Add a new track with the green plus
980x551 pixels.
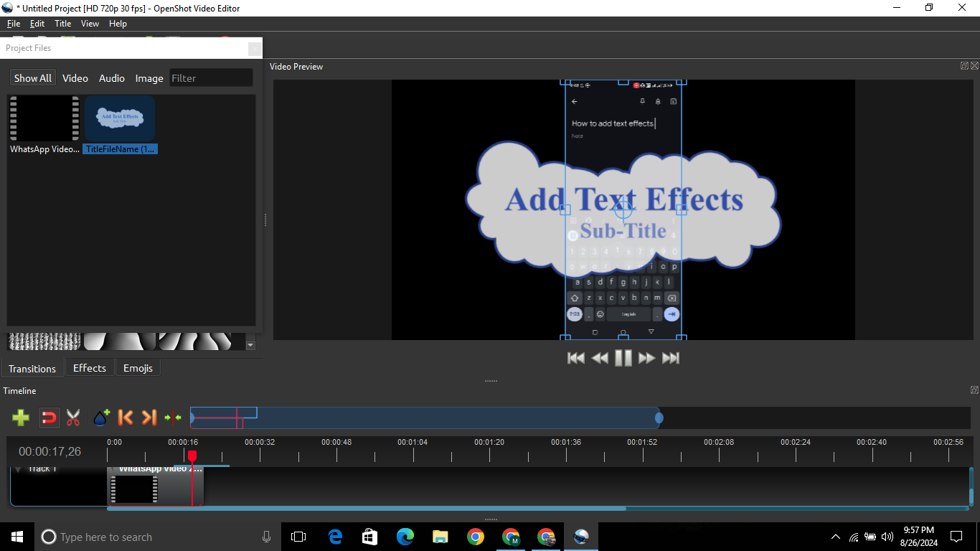coord(21,418)
